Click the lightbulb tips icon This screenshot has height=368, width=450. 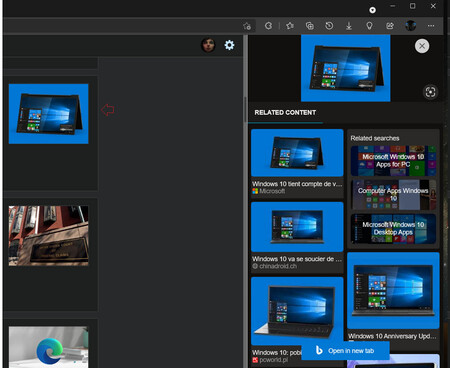click(x=369, y=26)
